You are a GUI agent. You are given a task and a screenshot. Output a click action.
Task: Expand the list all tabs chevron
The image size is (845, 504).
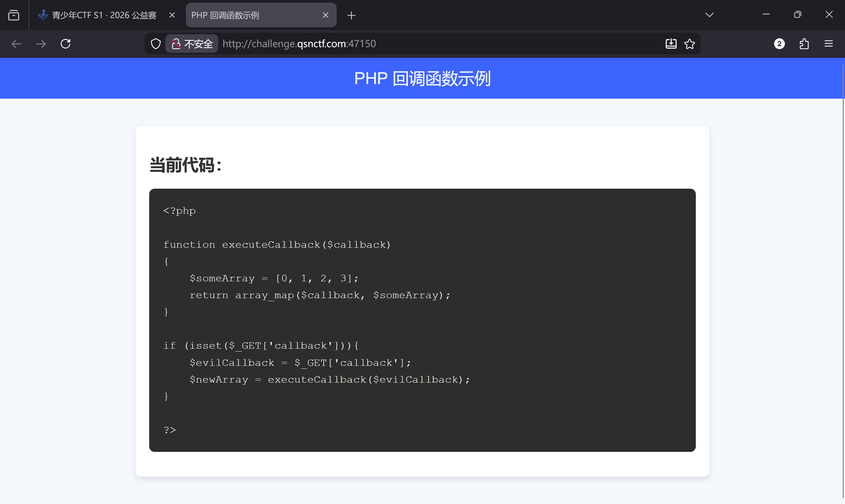[709, 15]
